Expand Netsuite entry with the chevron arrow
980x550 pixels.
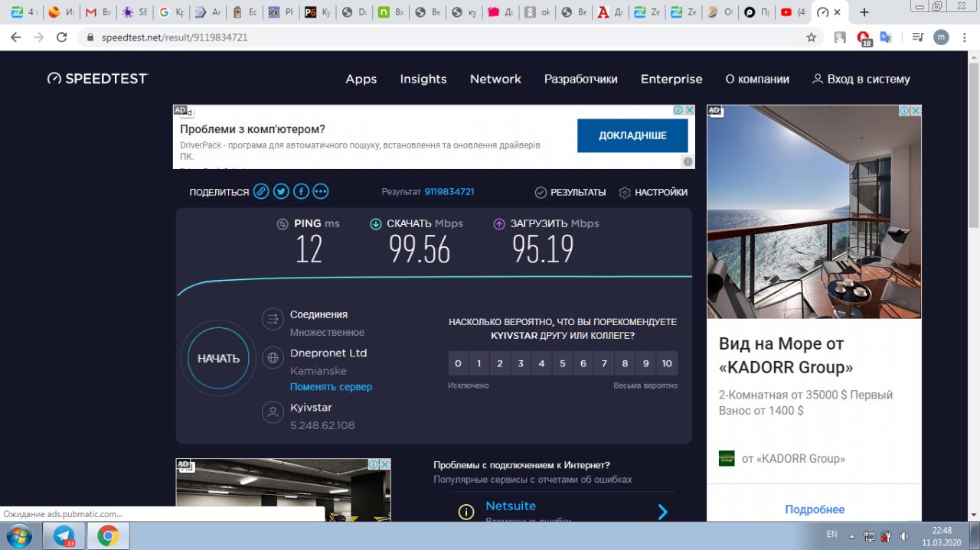pos(663,512)
